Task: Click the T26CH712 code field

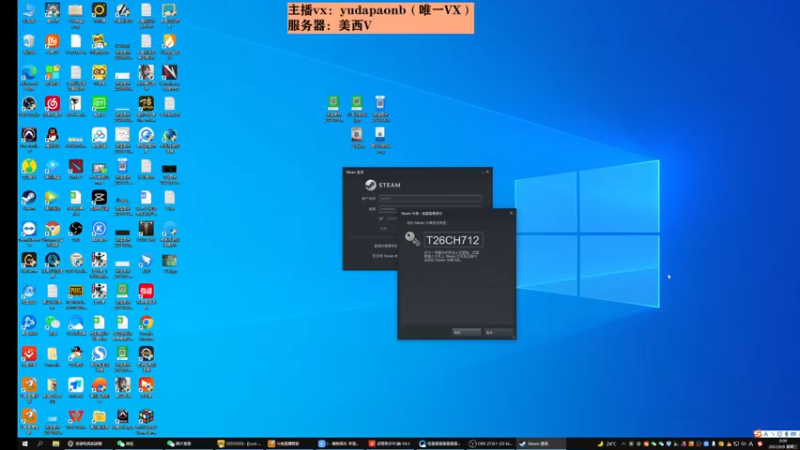Action: pos(453,240)
